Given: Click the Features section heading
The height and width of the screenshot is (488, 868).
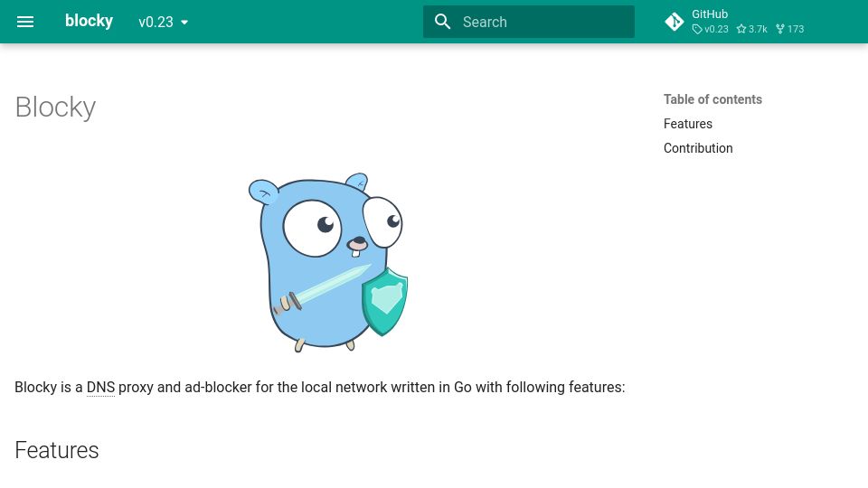Looking at the screenshot, I should pyautogui.click(x=56, y=450).
